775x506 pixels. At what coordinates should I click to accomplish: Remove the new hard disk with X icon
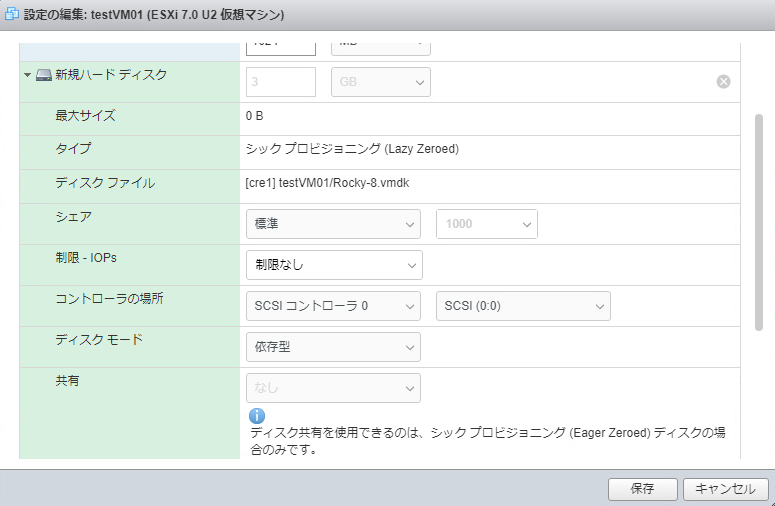coord(723,82)
